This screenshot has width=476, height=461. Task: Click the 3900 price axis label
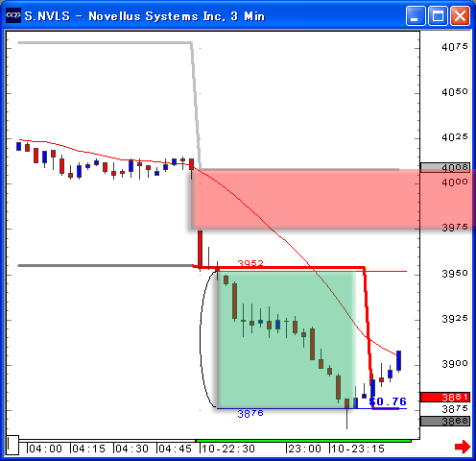tap(455, 364)
